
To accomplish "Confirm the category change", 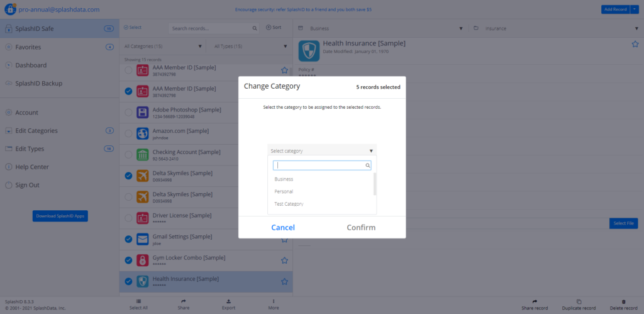I will click(361, 227).
